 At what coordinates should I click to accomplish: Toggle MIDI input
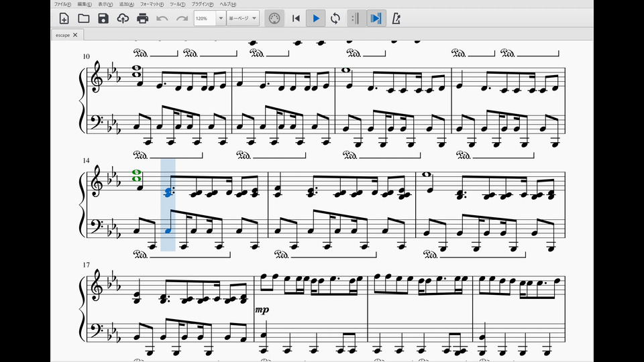[274, 19]
